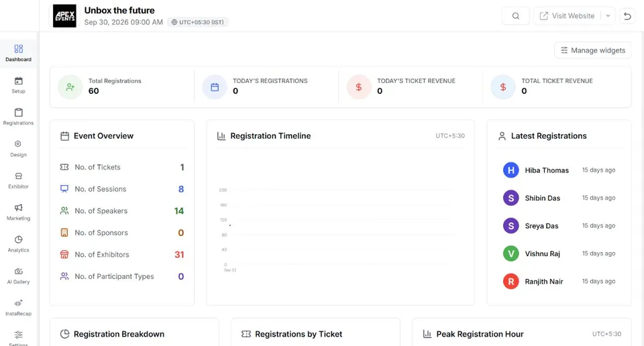Click Ranjith Nair red avatar R
Viewport: 644px width, 346px height.
[x=511, y=282]
